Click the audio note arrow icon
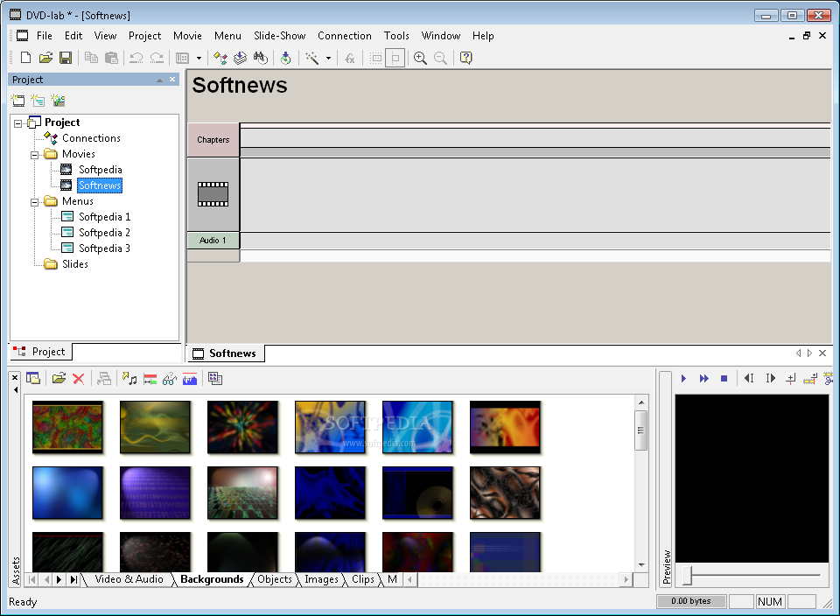Viewport: 840px width, 616px height. [129, 379]
